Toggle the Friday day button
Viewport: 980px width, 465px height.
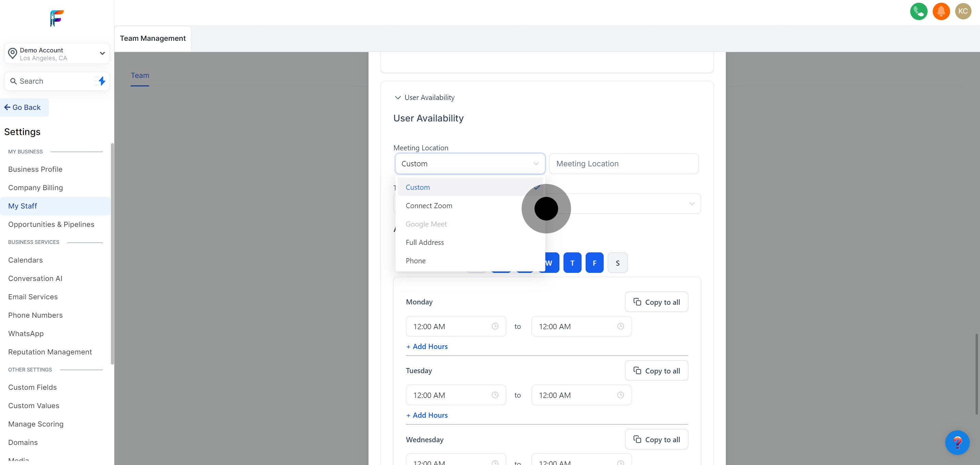pyautogui.click(x=594, y=263)
